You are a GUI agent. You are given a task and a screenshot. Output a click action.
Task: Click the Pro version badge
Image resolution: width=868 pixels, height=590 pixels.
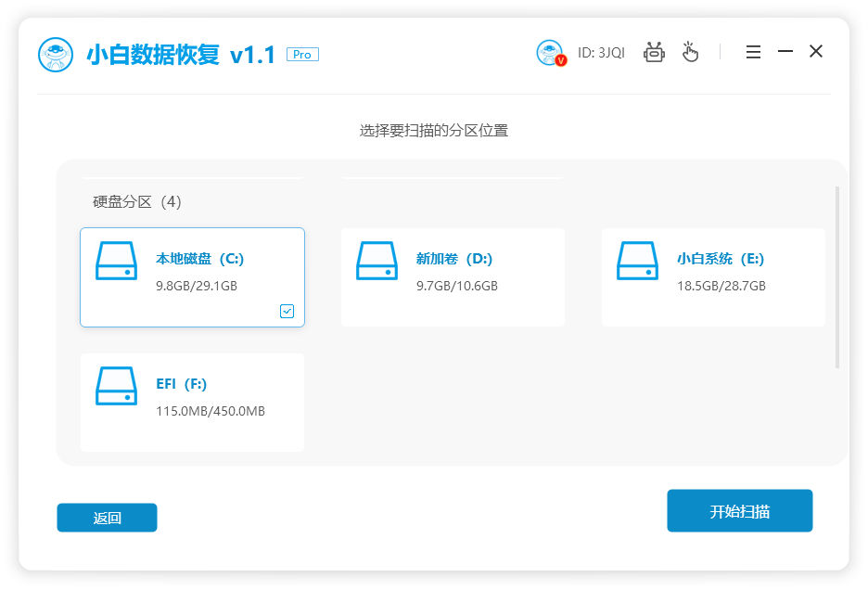pyautogui.click(x=301, y=54)
